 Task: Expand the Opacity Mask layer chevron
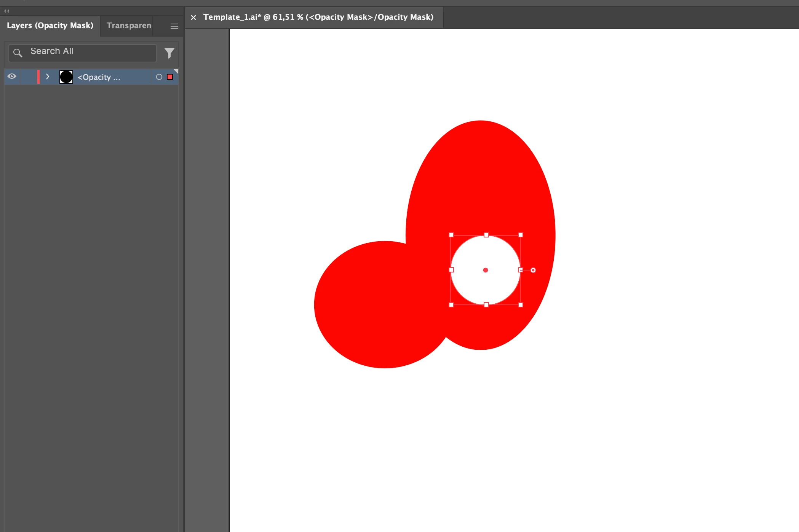click(x=48, y=77)
